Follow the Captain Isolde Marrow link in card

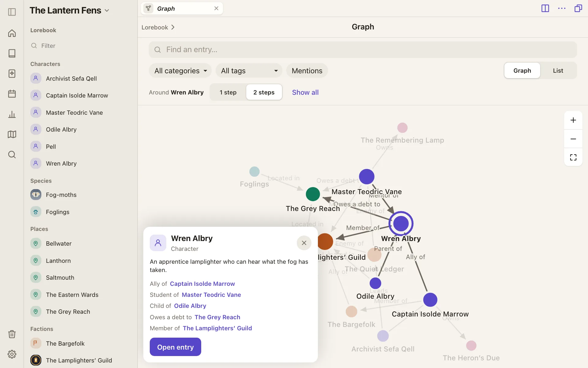(x=202, y=284)
